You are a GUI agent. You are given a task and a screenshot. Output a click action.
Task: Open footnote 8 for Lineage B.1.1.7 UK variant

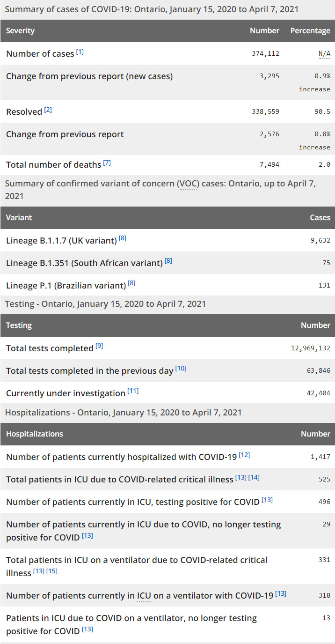[123, 238]
